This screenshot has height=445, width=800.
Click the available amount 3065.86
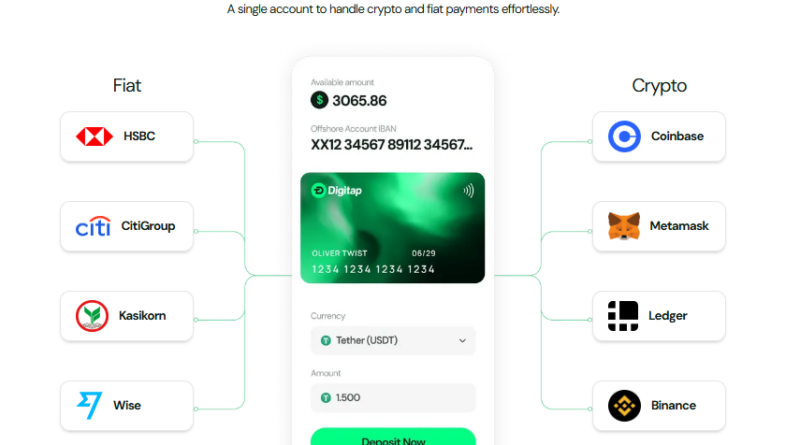point(359,101)
